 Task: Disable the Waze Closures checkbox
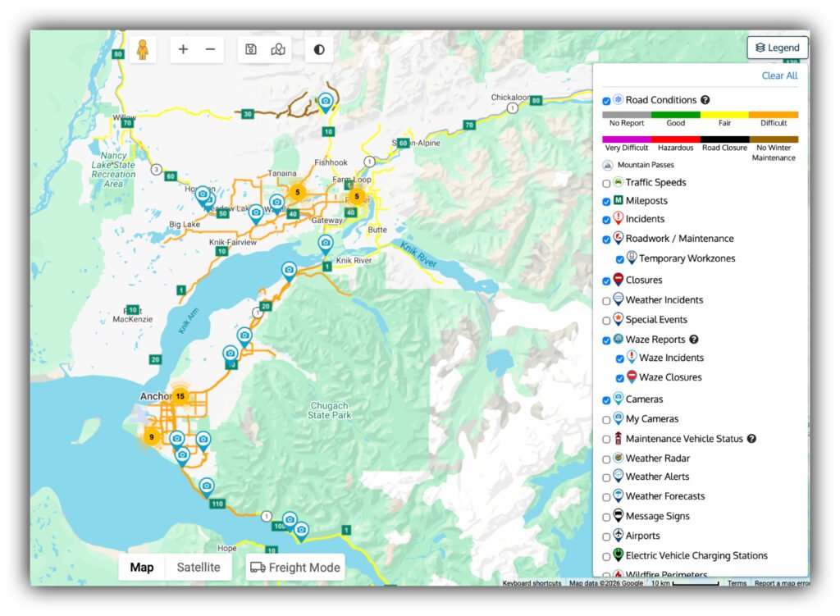coord(620,378)
